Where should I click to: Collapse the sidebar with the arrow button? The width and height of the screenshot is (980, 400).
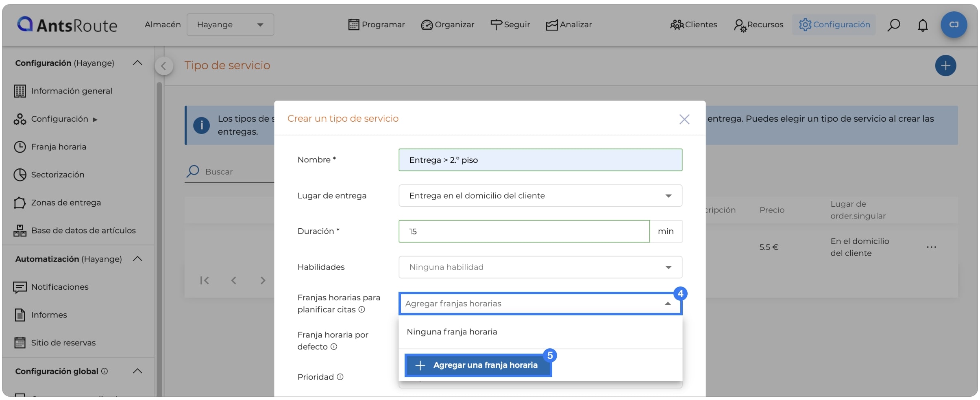(x=163, y=66)
